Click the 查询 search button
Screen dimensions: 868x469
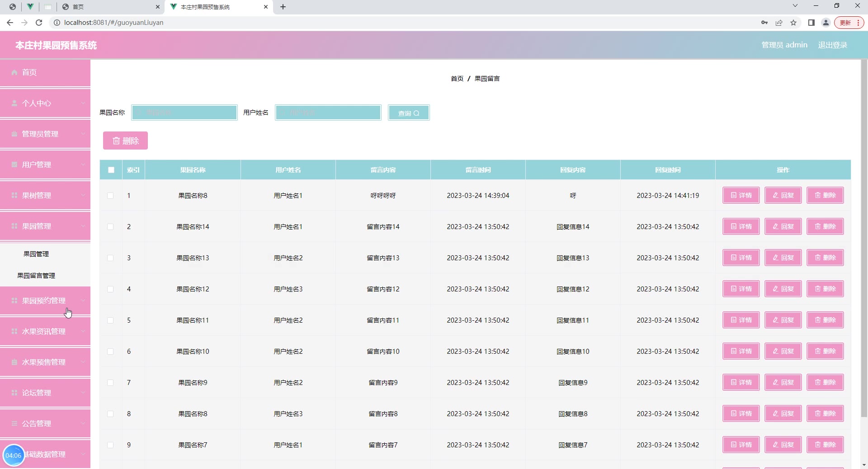pos(409,113)
